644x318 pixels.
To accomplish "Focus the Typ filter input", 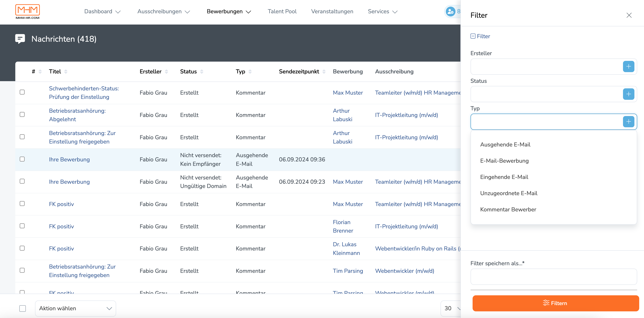I will [x=546, y=122].
